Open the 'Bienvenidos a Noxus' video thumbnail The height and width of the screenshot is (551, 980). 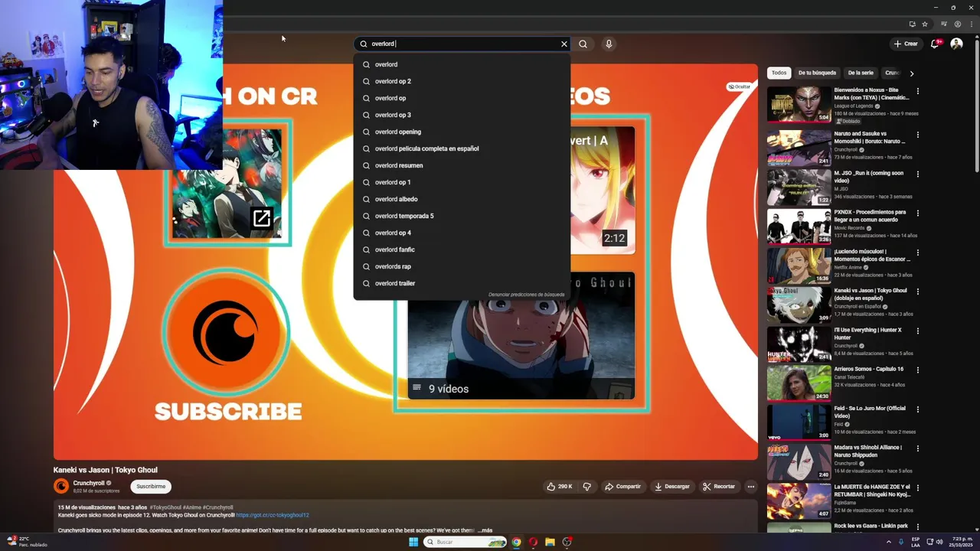(799, 105)
